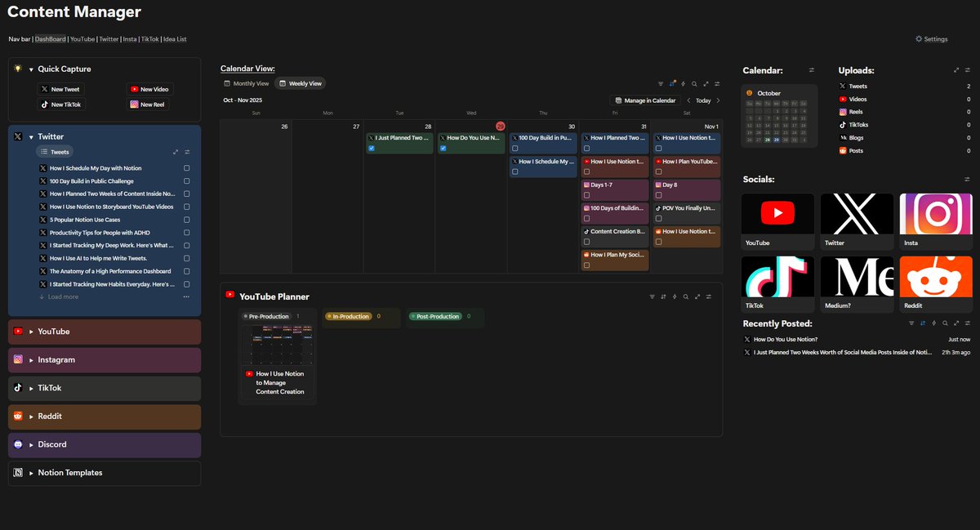Click the expand icon on the Tweets database

click(x=175, y=152)
